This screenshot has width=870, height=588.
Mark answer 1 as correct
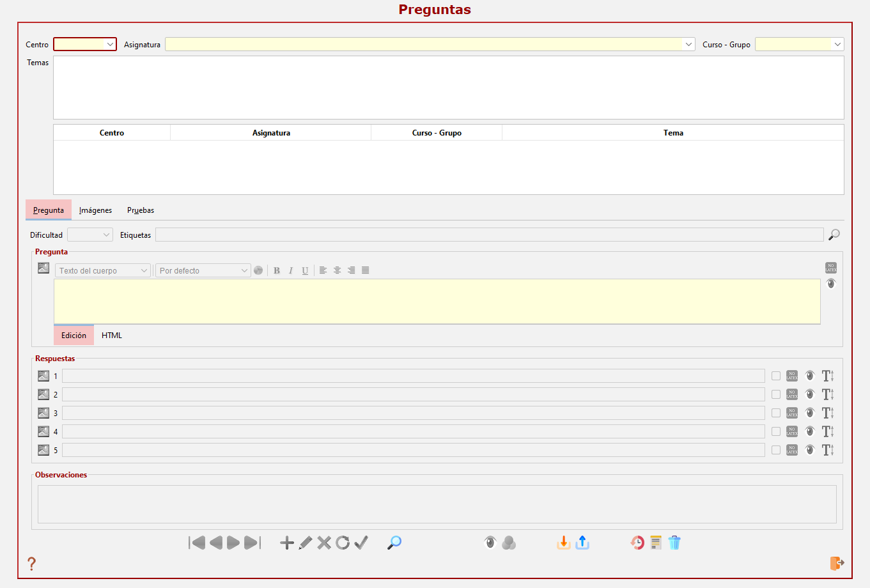coord(776,376)
